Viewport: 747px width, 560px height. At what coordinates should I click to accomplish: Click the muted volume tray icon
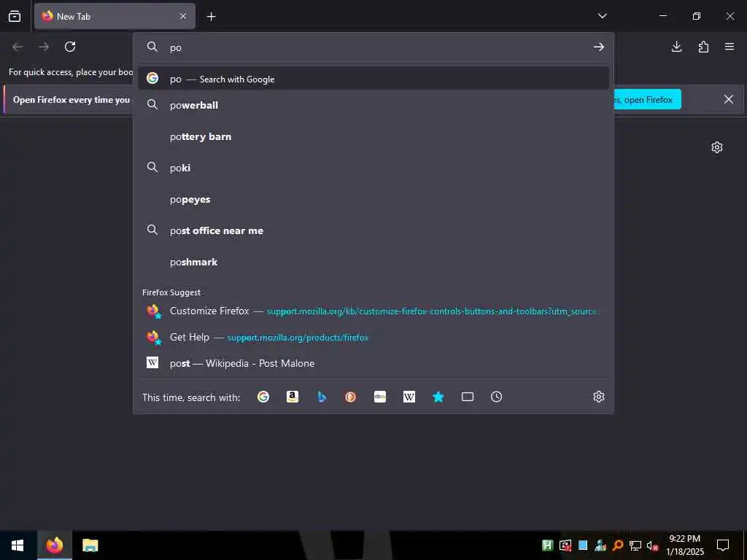pyautogui.click(x=652, y=545)
